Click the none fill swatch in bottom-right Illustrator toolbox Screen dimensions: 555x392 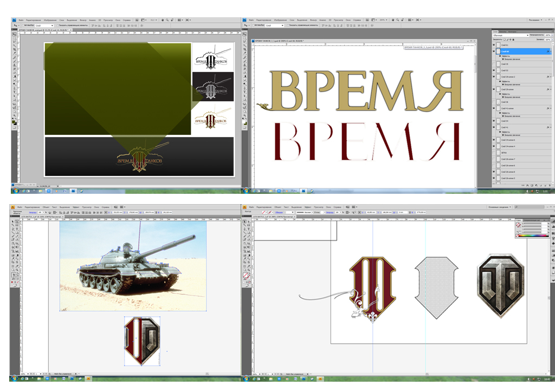[x=246, y=276]
